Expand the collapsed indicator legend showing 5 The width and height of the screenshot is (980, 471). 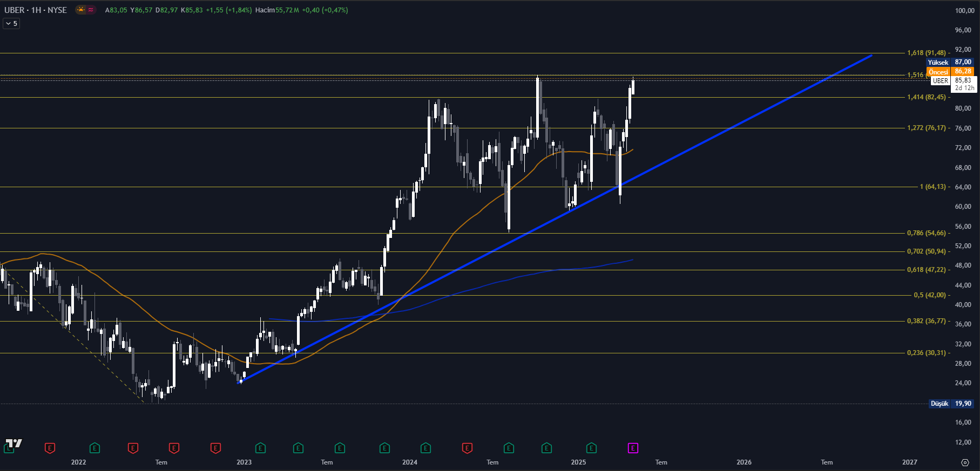tap(11, 23)
